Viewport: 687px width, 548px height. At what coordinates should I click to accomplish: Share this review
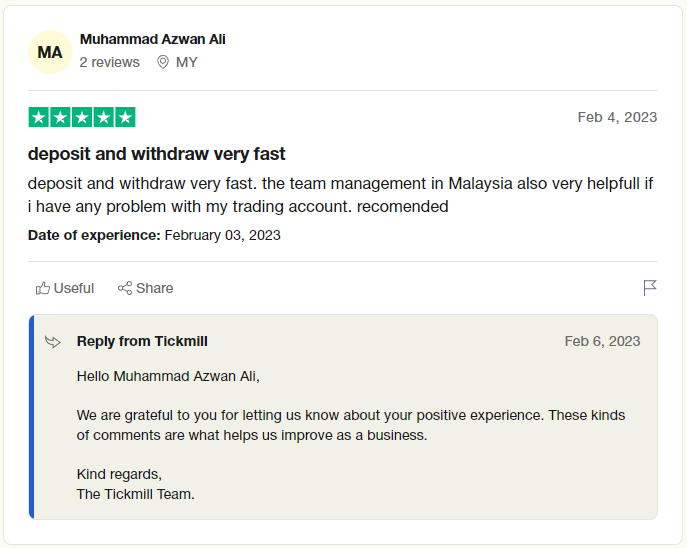[145, 288]
